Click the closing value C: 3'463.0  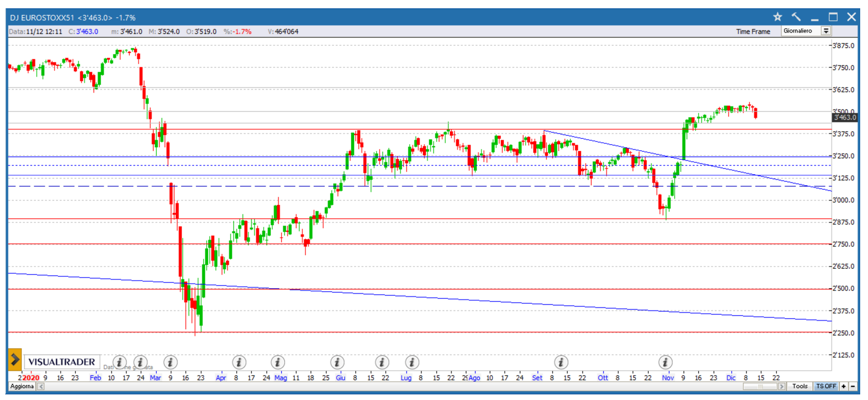click(x=83, y=32)
